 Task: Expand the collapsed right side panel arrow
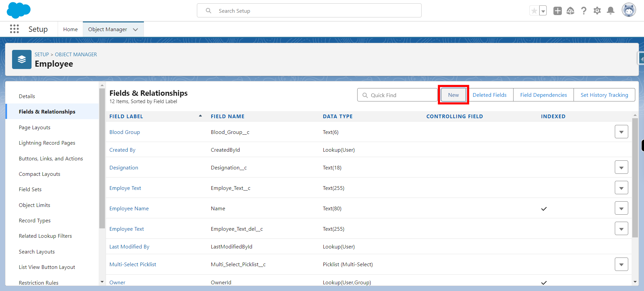(x=641, y=59)
